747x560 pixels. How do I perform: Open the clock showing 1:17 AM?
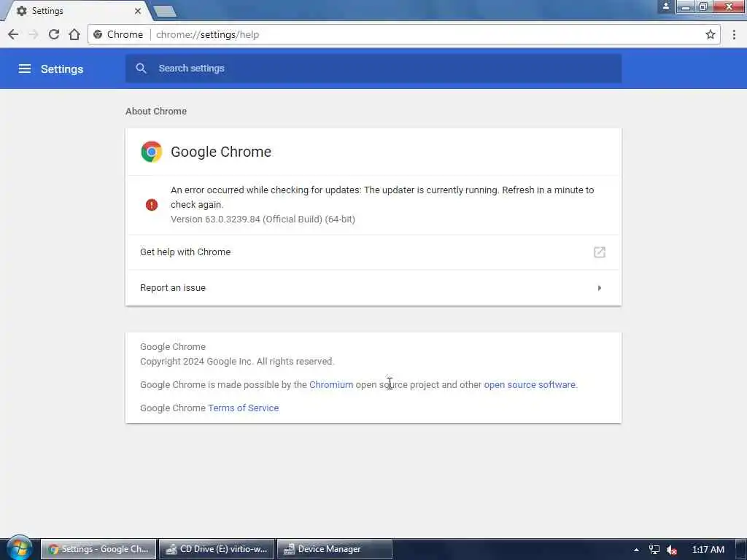tap(708, 550)
